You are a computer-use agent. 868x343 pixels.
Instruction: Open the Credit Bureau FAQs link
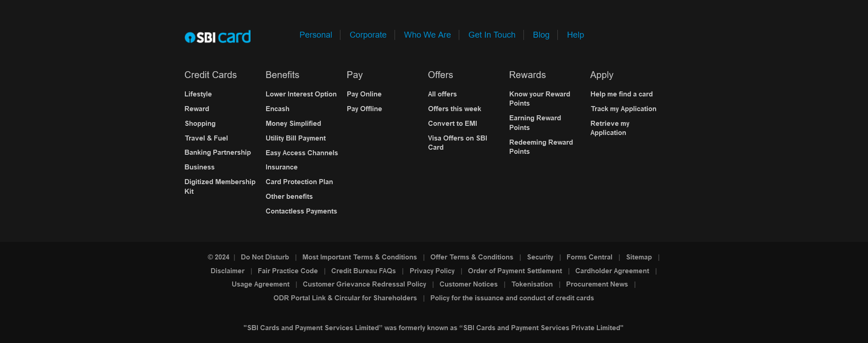tap(363, 271)
